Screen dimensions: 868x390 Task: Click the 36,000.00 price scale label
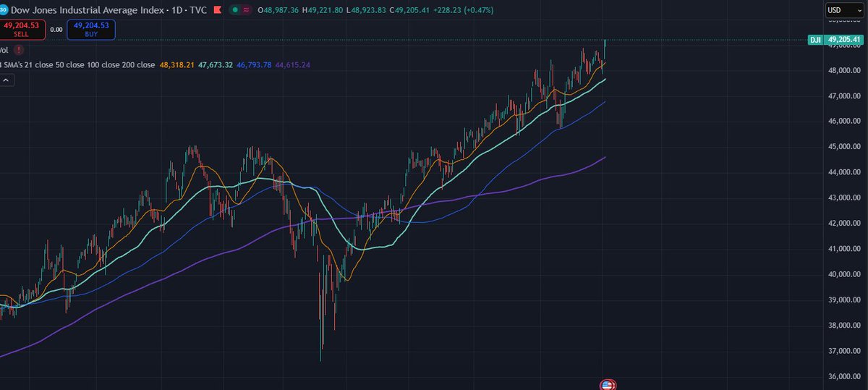click(844, 376)
